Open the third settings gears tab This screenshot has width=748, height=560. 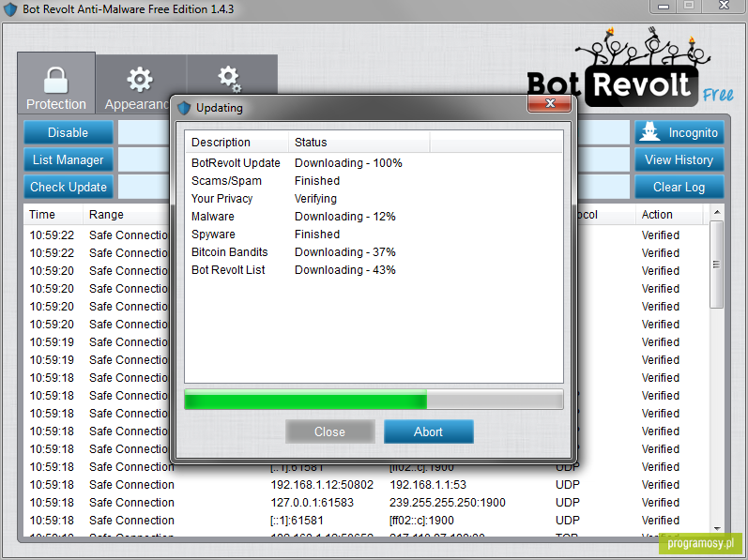(x=232, y=75)
